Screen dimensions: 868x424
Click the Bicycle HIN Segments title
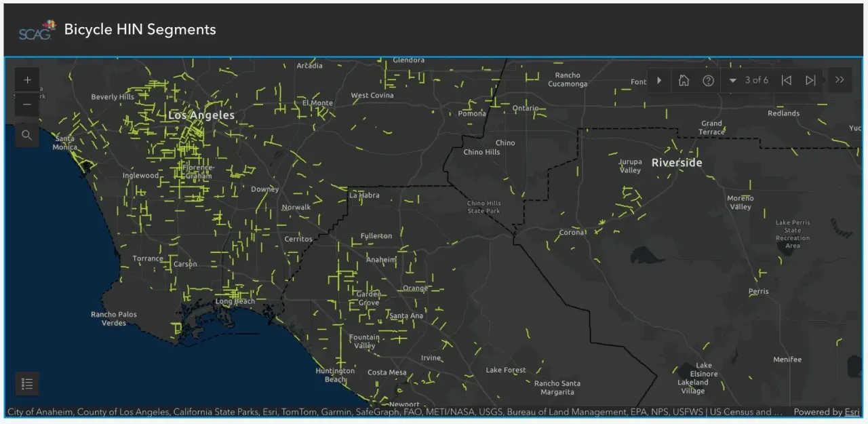[140, 29]
